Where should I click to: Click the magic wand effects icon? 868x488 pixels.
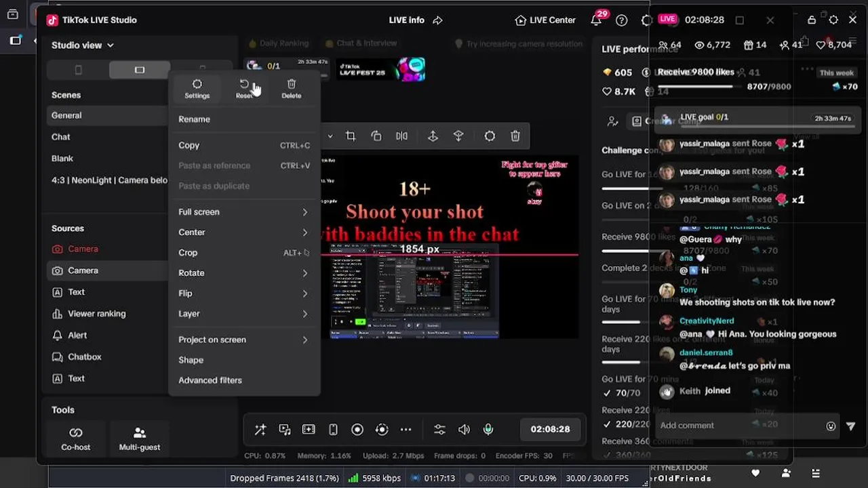pos(260,429)
